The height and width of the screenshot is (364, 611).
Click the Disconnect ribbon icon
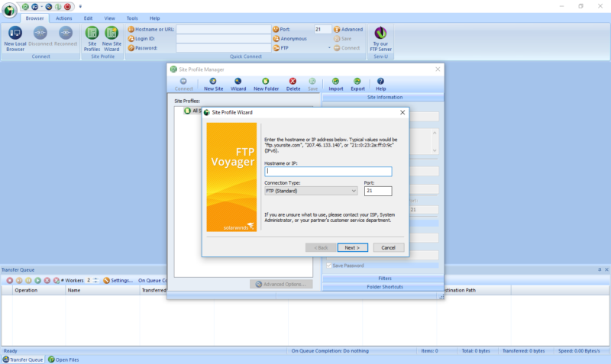[40, 36]
